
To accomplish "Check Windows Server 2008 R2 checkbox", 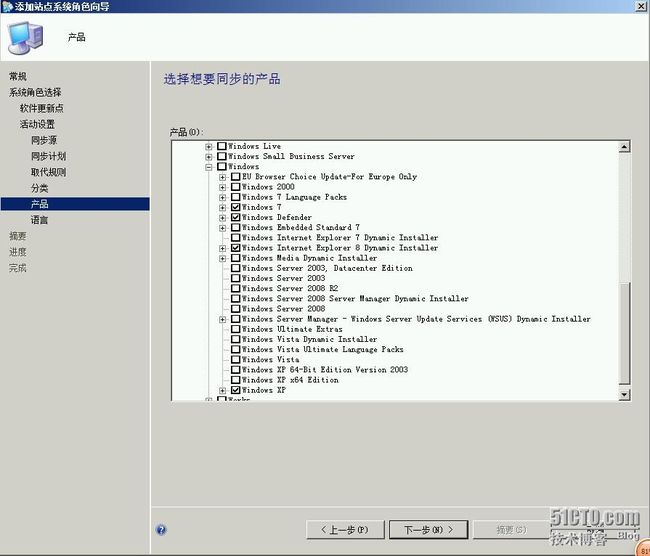I will click(x=236, y=288).
